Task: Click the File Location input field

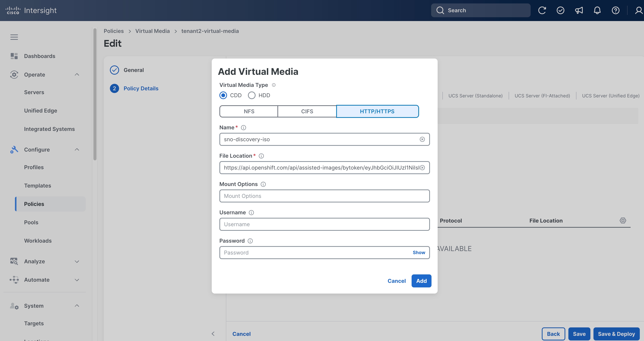Action: pyautogui.click(x=324, y=168)
